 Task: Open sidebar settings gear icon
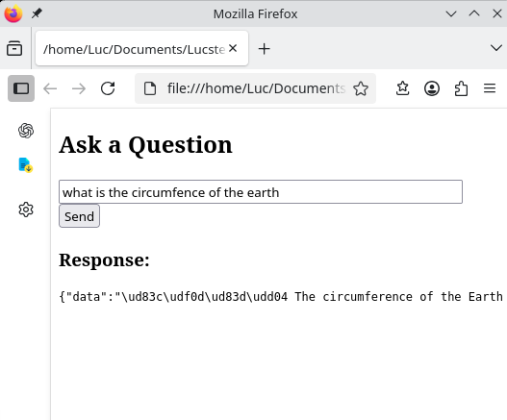point(26,210)
